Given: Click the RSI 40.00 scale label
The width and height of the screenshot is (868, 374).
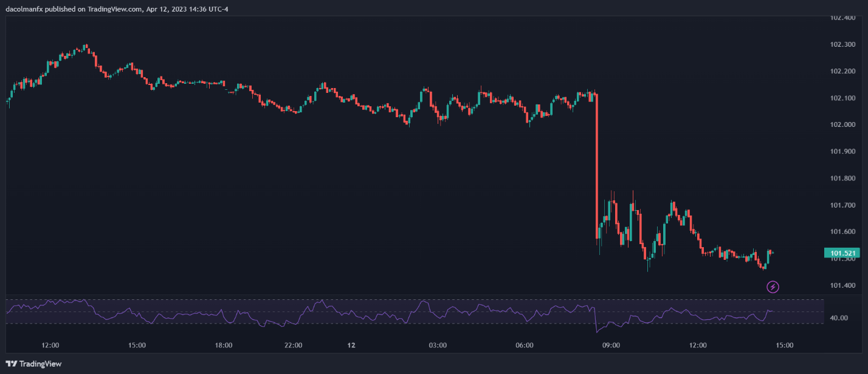Looking at the screenshot, I should pos(839,318).
